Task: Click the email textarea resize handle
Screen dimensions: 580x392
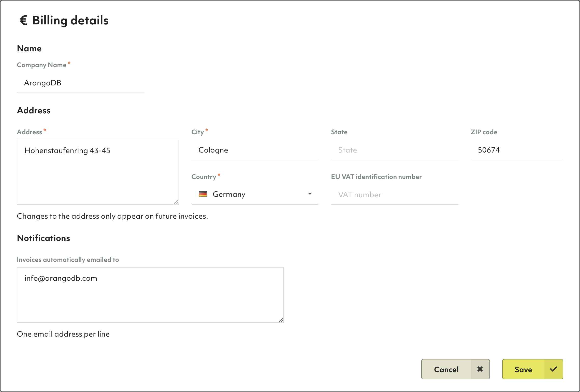Action: coord(281,320)
